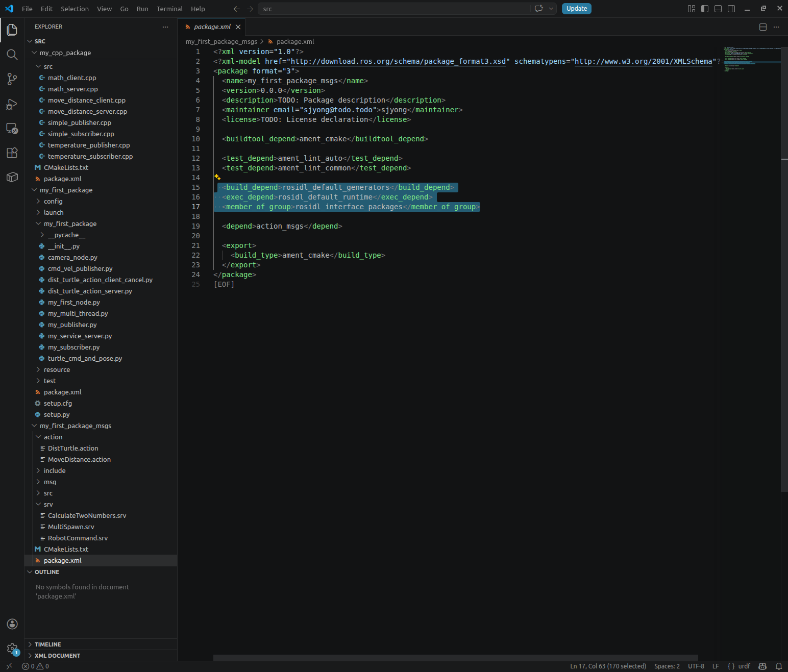Open editor more actions ellipsis
This screenshot has height=672, width=788.
click(776, 27)
